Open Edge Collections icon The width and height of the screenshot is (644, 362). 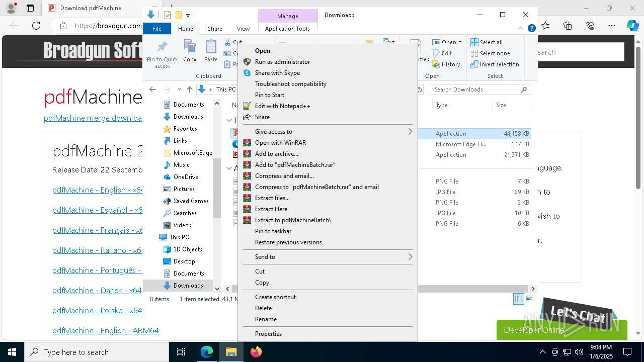click(568, 26)
